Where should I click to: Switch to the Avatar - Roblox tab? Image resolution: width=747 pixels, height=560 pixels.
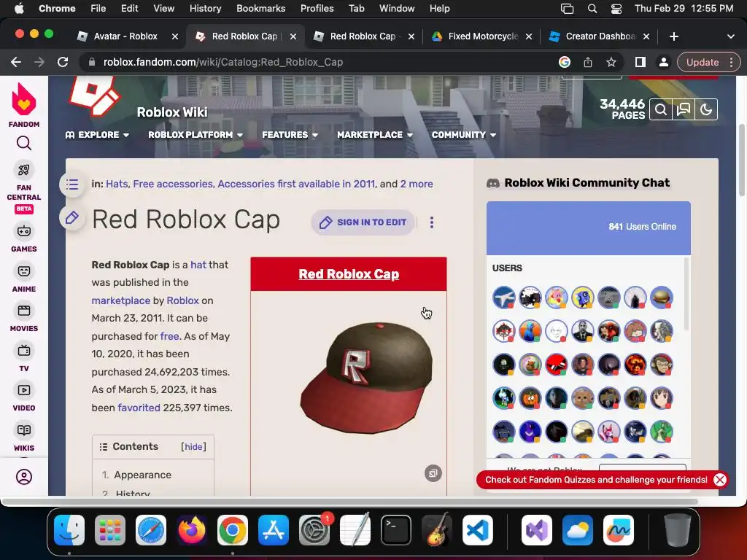125,36
